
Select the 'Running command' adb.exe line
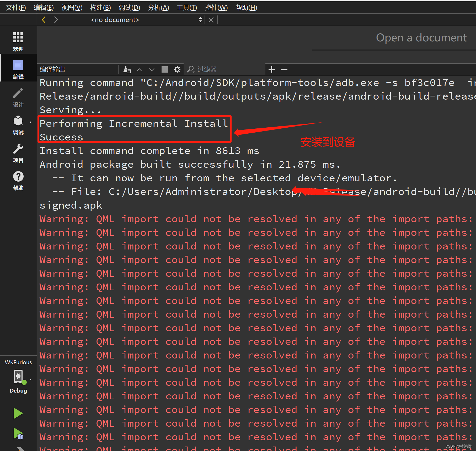[x=257, y=83]
